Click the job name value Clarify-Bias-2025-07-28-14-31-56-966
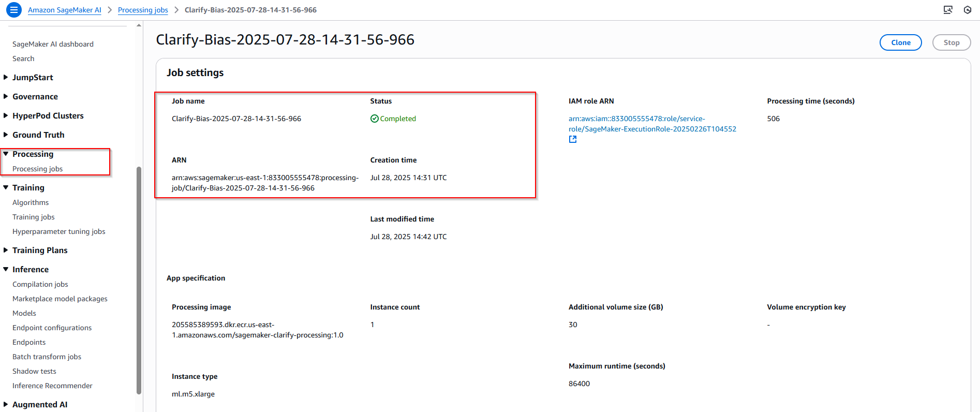The height and width of the screenshot is (412, 980). coord(236,119)
